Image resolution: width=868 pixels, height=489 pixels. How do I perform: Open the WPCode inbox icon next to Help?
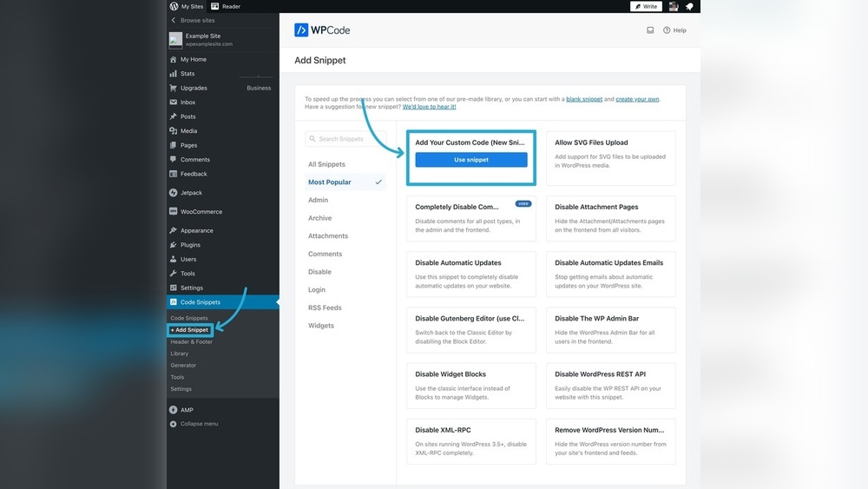[x=650, y=30]
